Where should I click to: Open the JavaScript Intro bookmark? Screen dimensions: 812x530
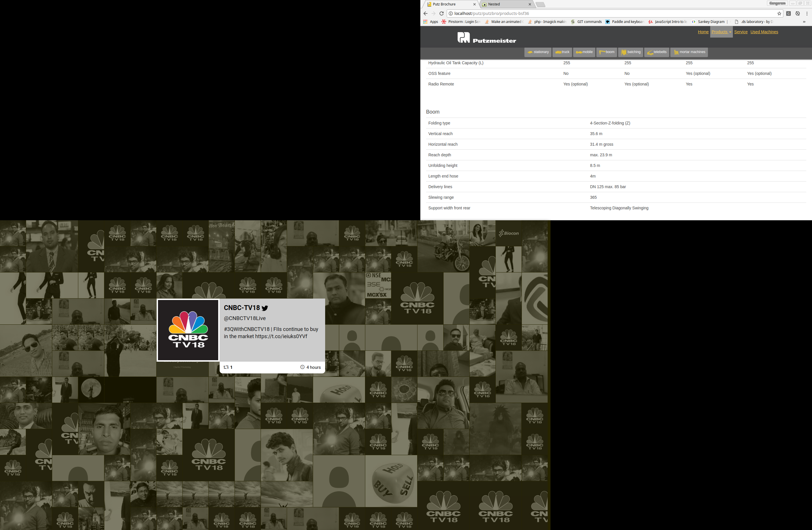point(668,22)
